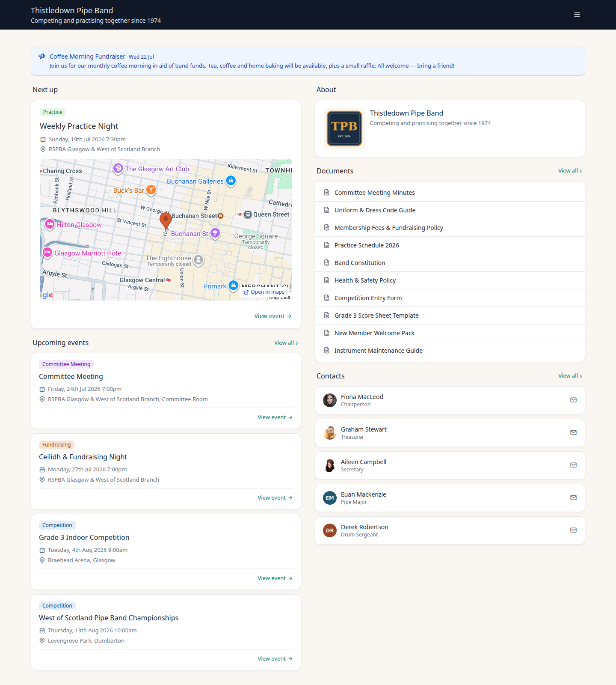This screenshot has width=616, height=685.
Task: Open the map in maps app
Action: click(x=264, y=292)
